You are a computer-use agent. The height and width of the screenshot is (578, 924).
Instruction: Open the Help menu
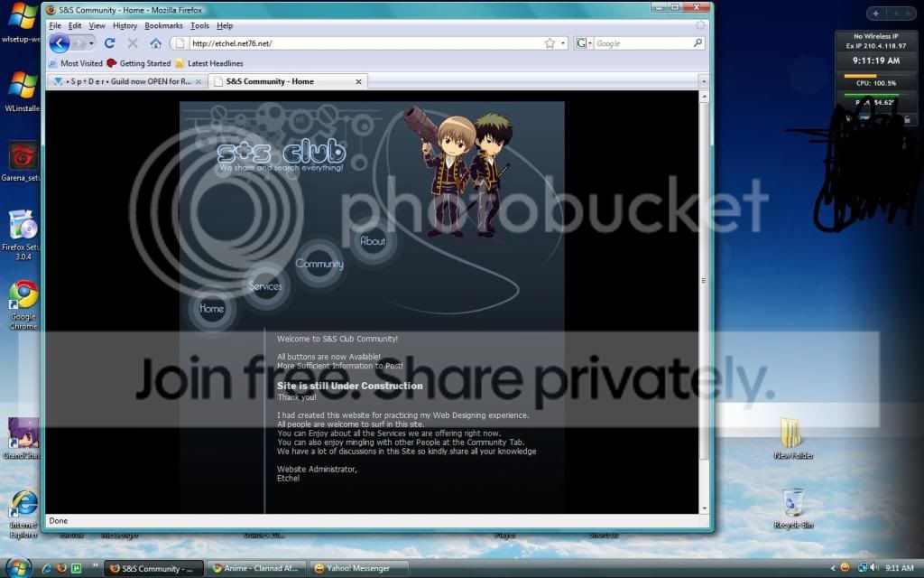point(225,26)
